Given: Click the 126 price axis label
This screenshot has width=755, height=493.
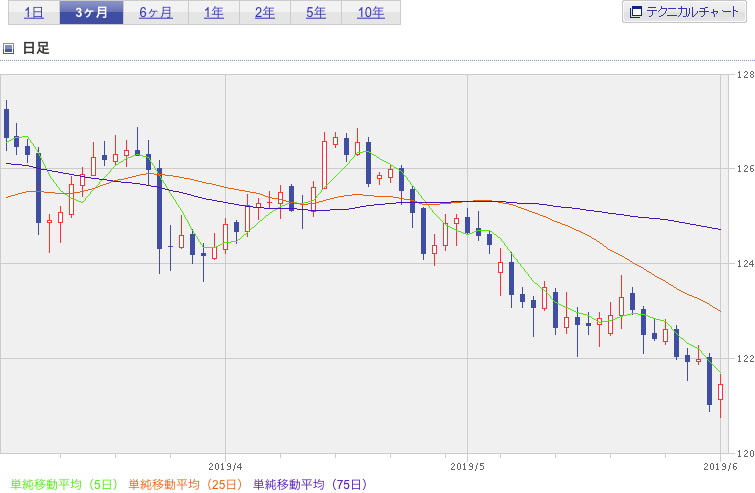Looking at the screenshot, I should coord(746,169).
